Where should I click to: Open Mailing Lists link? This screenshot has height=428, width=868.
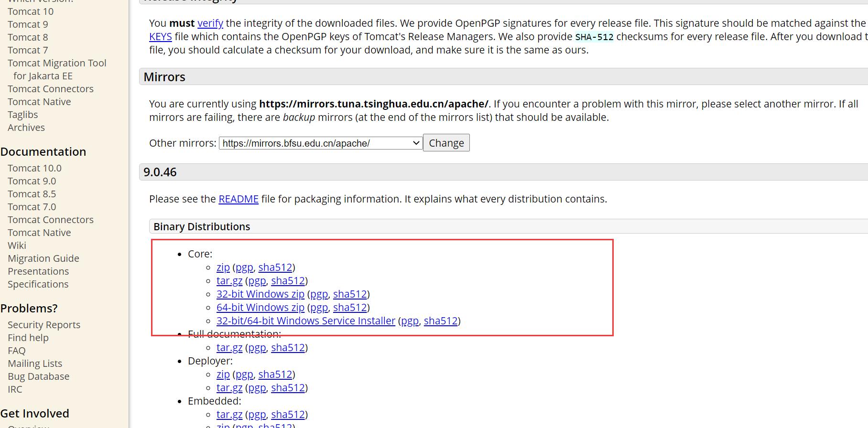point(35,364)
